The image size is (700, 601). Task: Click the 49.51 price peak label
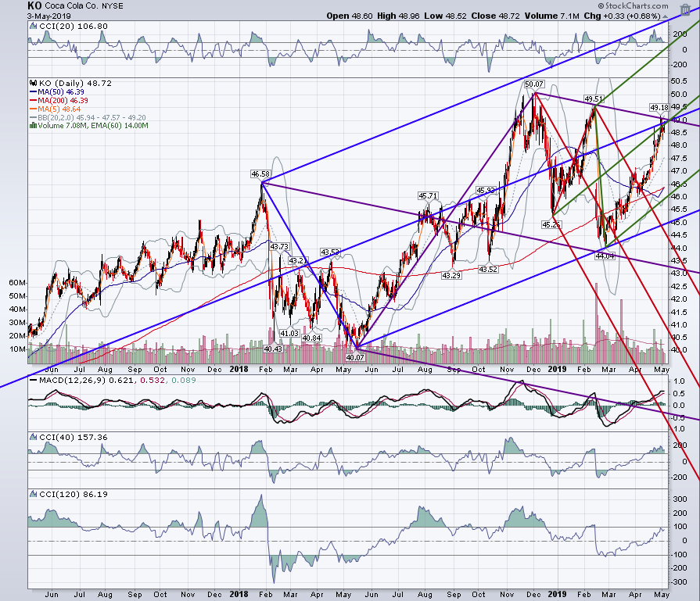(594, 98)
